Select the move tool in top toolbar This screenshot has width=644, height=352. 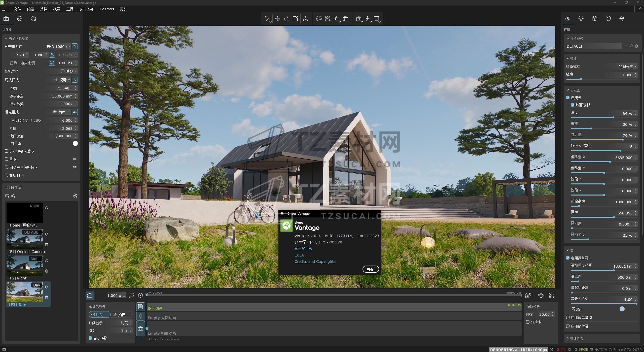click(277, 19)
